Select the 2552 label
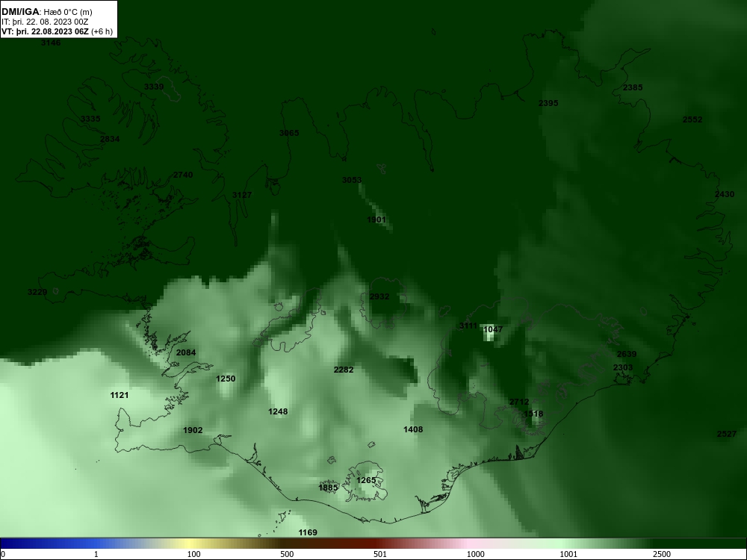Screen dimensions: 747x560 coord(692,119)
